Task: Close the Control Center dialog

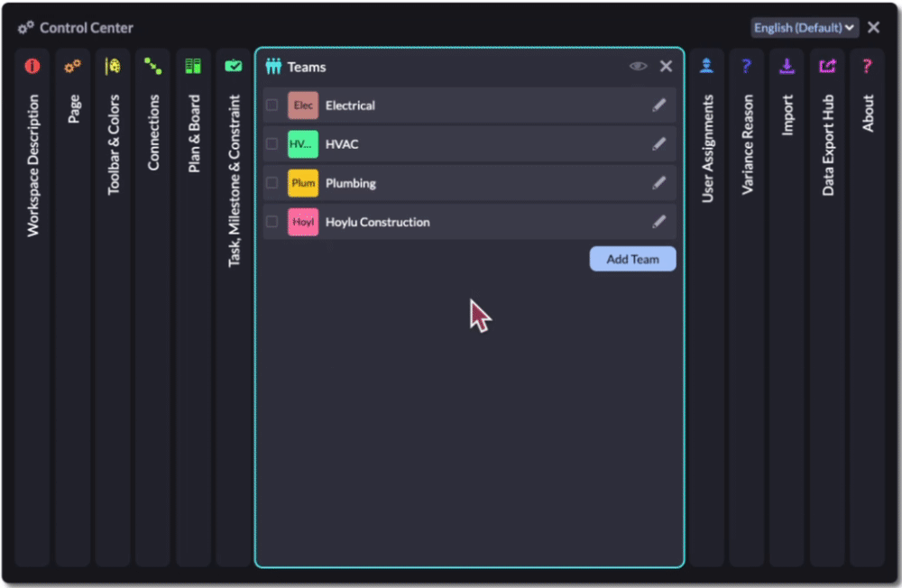Action: tap(873, 28)
